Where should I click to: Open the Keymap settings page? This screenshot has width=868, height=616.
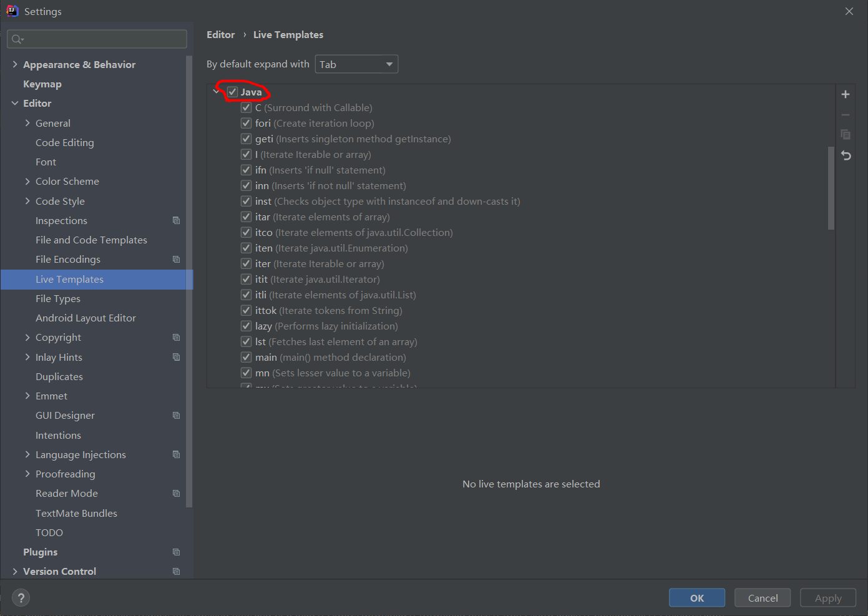42,84
